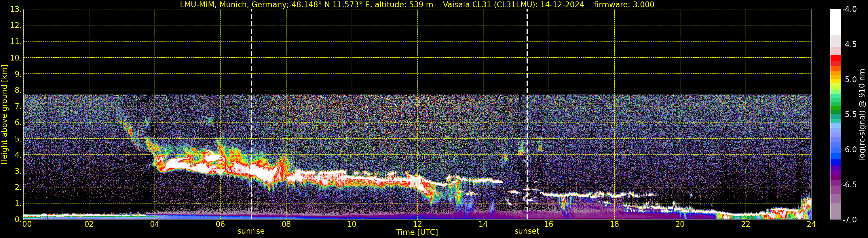Click the '0.' tick on the height axis
Image resolution: width=868 pixels, height=238 pixels.
pyautogui.click(x=18, y=220)
